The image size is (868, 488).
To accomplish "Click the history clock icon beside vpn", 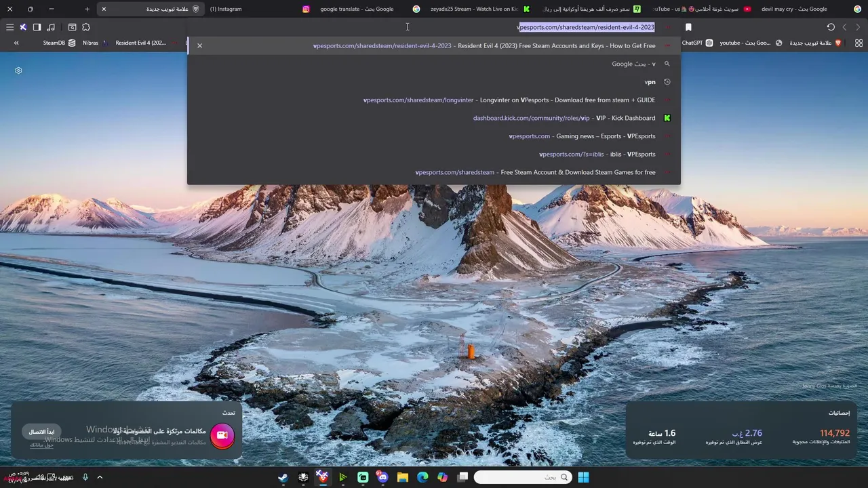I will pyautogui.click(x=667, y=82).
